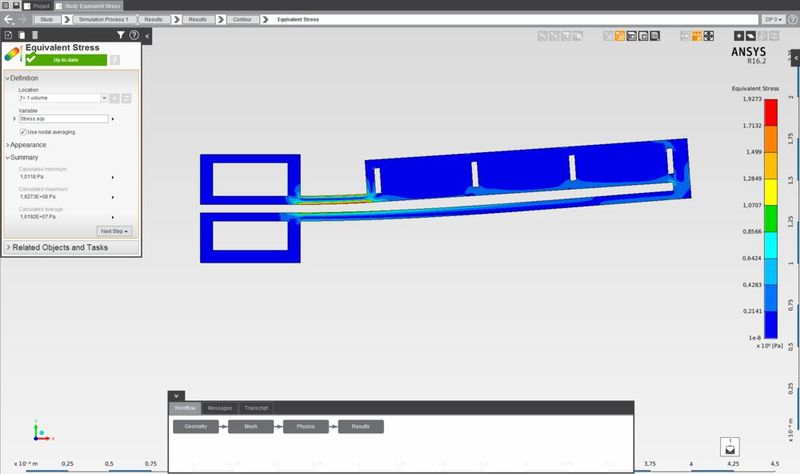Click the save icon in title bar
The width and height of the screenshot is (800, 474).
tap(16, 5)
